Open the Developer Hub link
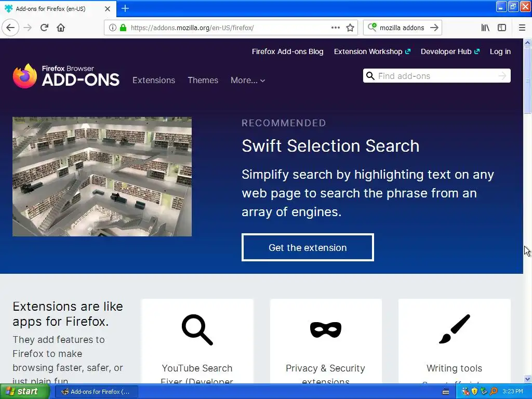Screen dimensions: 532x399 tap(450, 51)
